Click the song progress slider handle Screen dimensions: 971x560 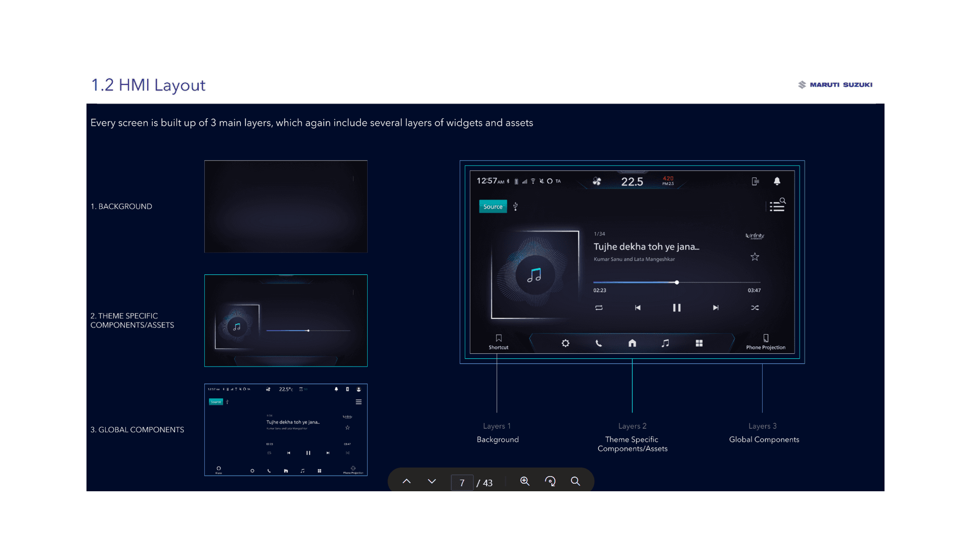(677, 283)
